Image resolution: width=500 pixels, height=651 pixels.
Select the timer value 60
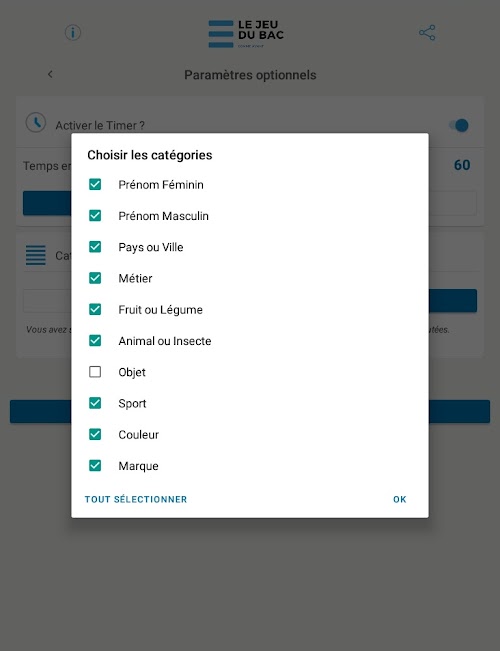(462, 165)
